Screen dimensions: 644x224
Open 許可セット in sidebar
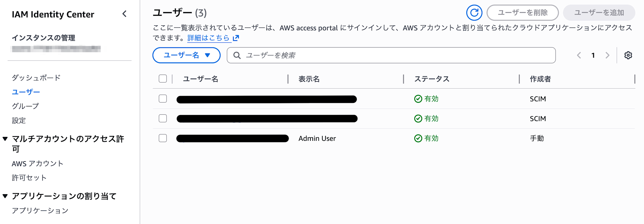pos(29,178)
